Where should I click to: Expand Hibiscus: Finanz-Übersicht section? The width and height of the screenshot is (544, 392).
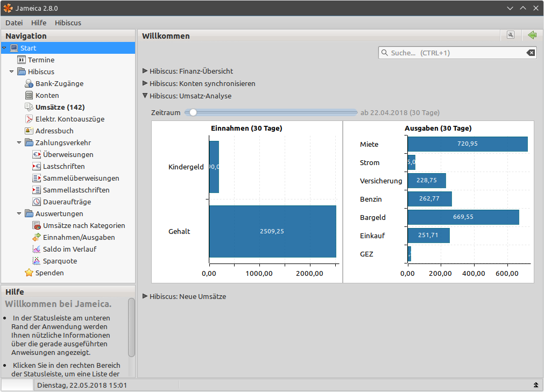(x=145, y=71)
